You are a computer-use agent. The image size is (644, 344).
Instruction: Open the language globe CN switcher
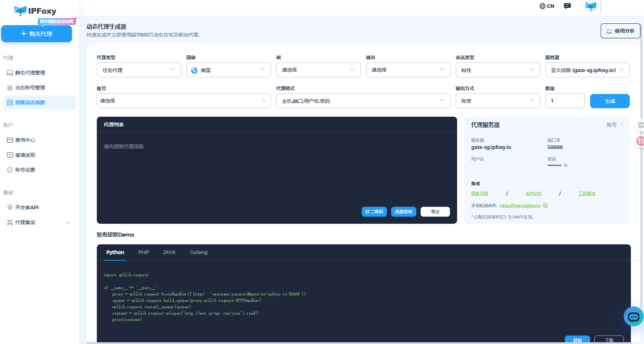[x=546, y=6]
